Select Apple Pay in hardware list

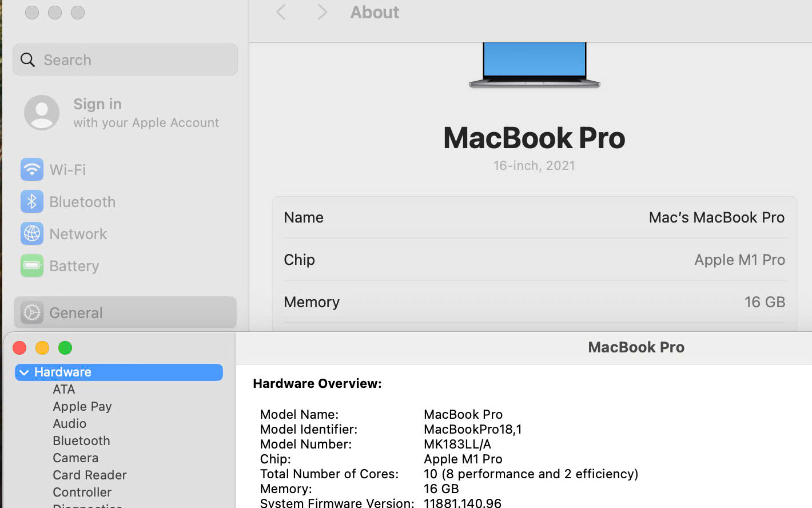pyautogui.click(x=82, y=406)
